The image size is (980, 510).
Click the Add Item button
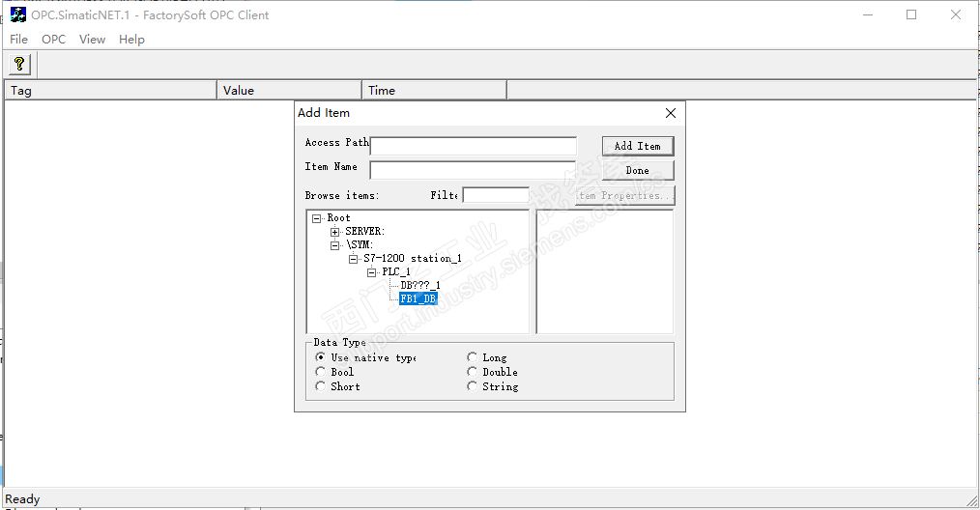pyautogui.click(x=638, y=146)
